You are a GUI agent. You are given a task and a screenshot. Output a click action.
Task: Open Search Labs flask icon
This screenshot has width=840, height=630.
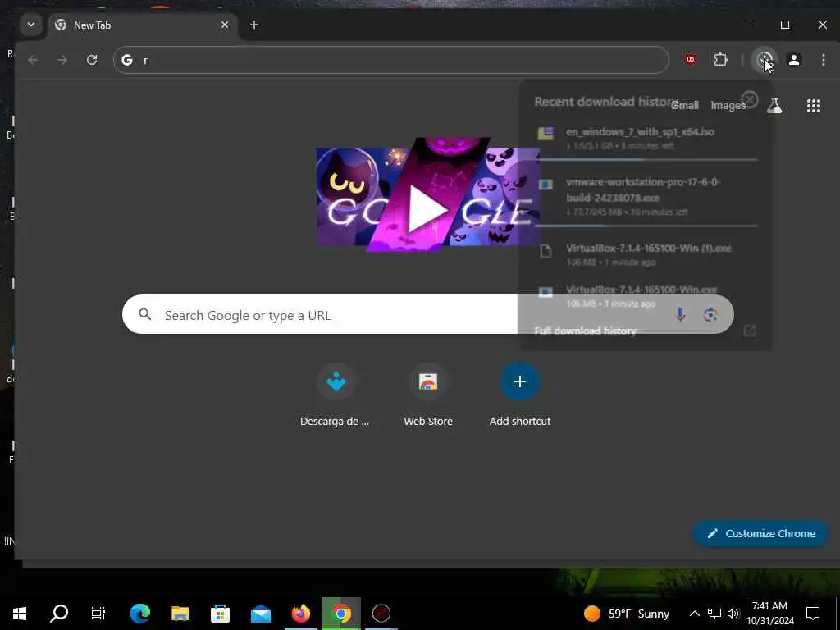774,106
